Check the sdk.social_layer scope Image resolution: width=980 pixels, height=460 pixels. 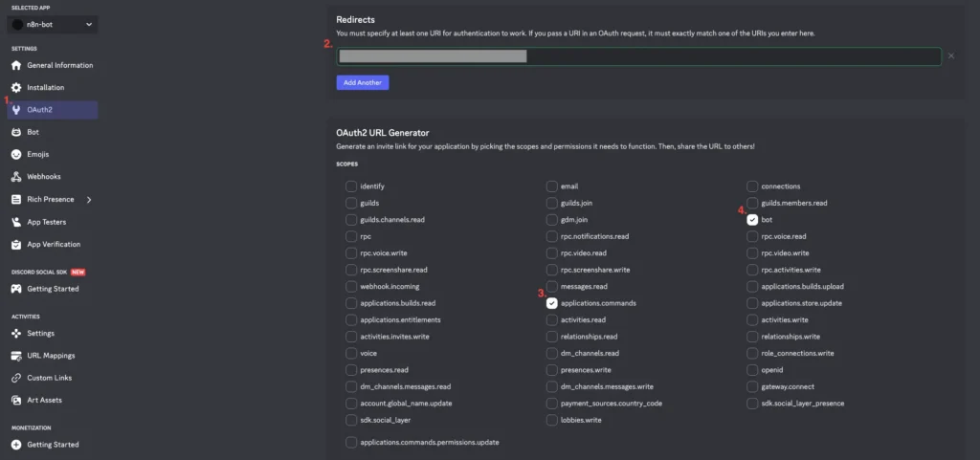coord(351,420)
